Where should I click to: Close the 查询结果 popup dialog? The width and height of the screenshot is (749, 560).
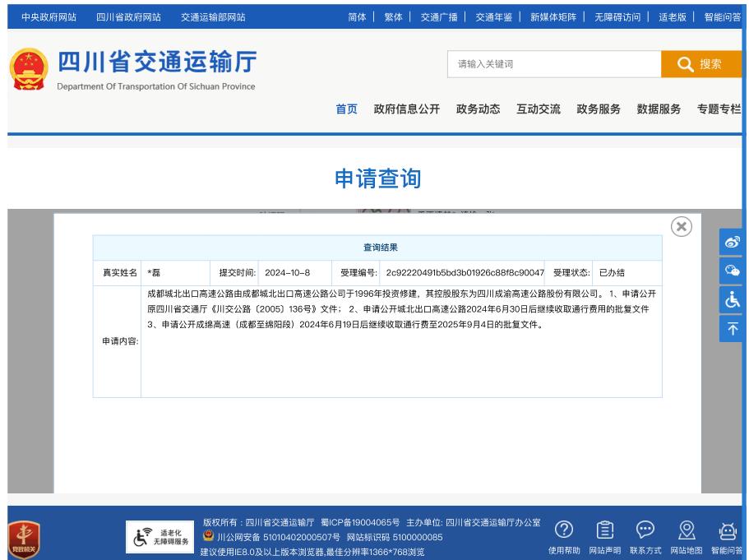tap(681, 227)
